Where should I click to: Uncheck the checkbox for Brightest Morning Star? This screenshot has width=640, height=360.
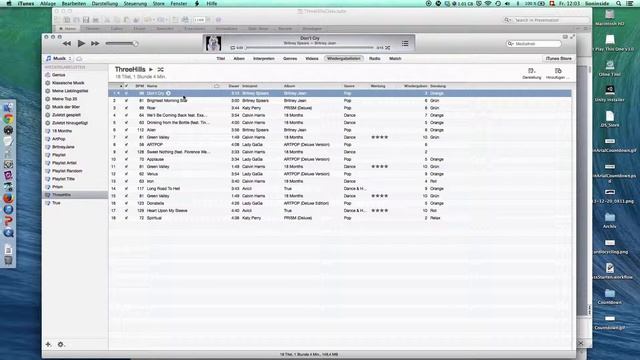click(x=126, y=100)
